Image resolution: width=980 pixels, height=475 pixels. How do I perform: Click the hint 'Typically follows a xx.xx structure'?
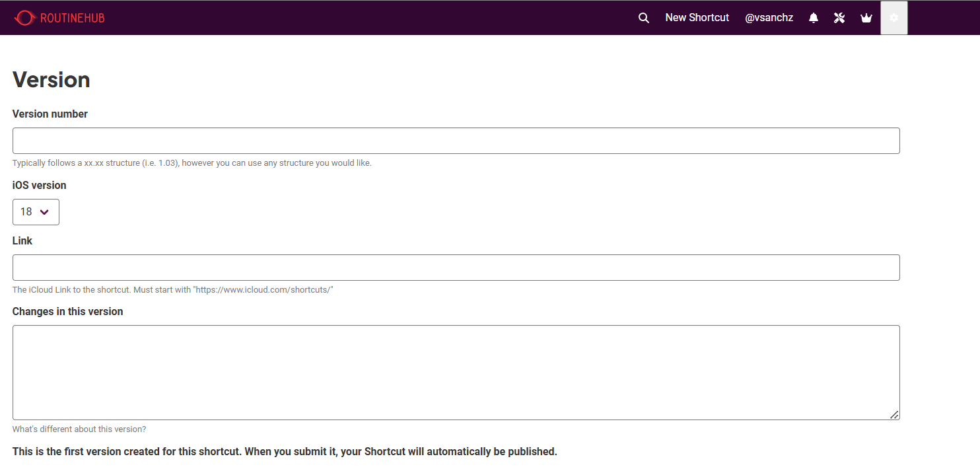[192, 163]
